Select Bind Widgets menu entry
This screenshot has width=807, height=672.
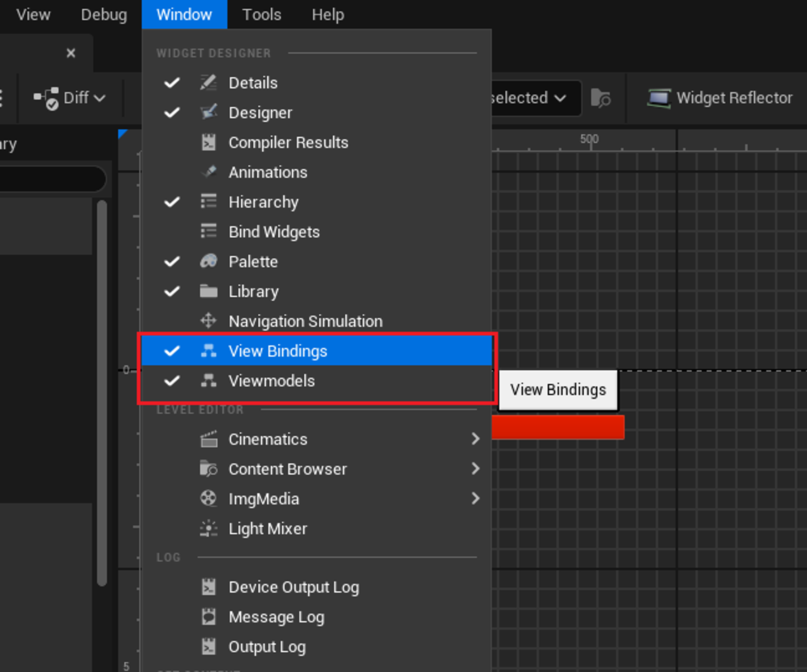point(274,232)
